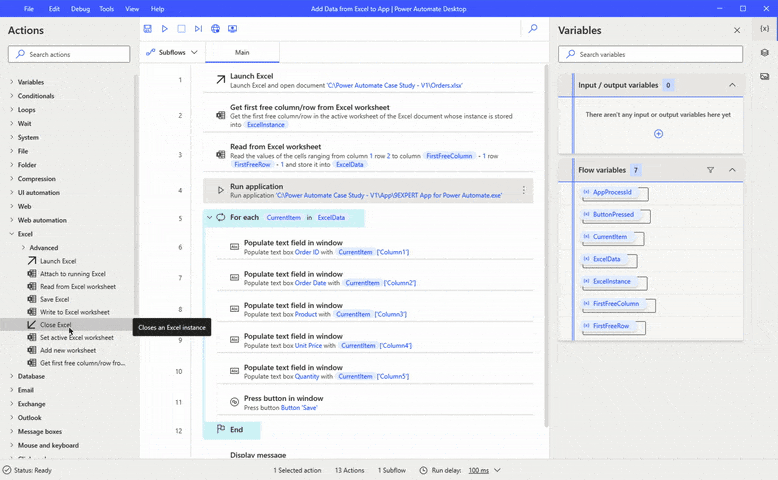Expand the UI automation actions group
Image resolution: width=778 pixels, height=480 pixels.
pos(11,192)
